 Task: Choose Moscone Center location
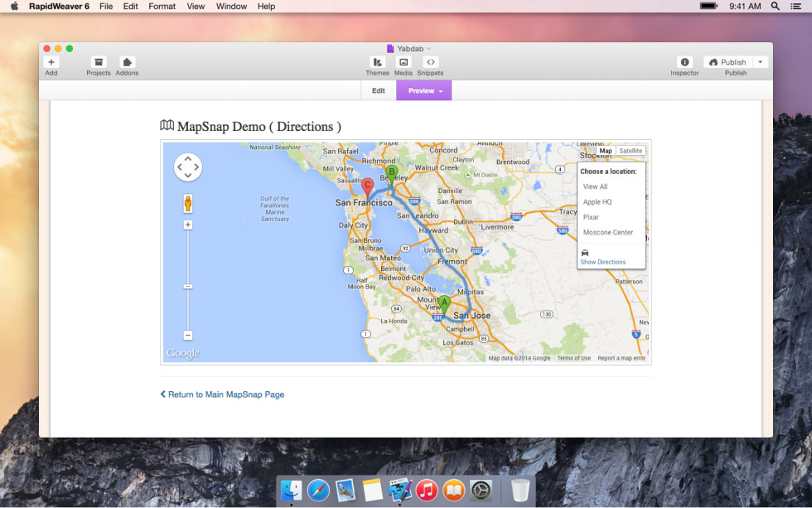pyautogui.click(x=608, y=233)
